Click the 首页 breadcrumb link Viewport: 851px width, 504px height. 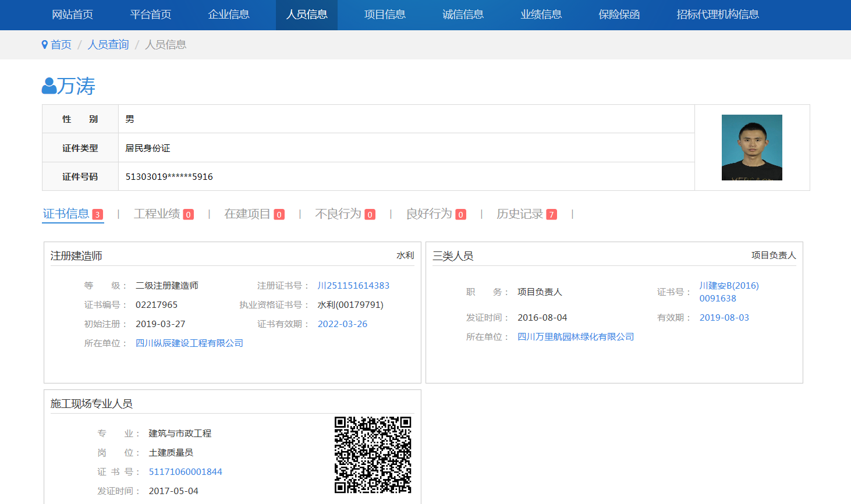61,45
